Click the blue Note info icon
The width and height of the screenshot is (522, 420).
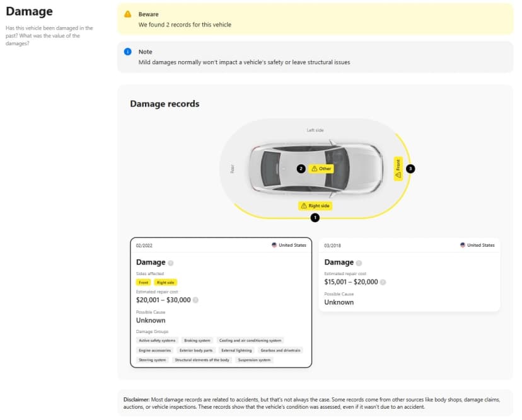(128, 52)
